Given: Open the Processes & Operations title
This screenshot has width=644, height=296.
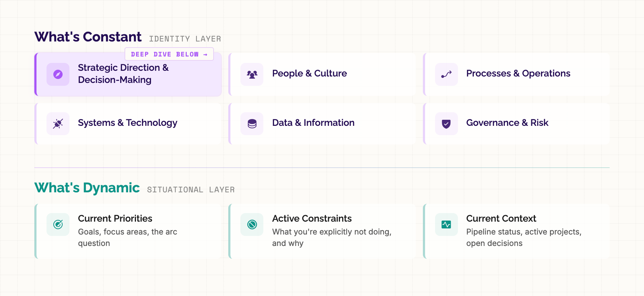Looking at the screenshot, I should pyautogui.click(x=518, y=73).
